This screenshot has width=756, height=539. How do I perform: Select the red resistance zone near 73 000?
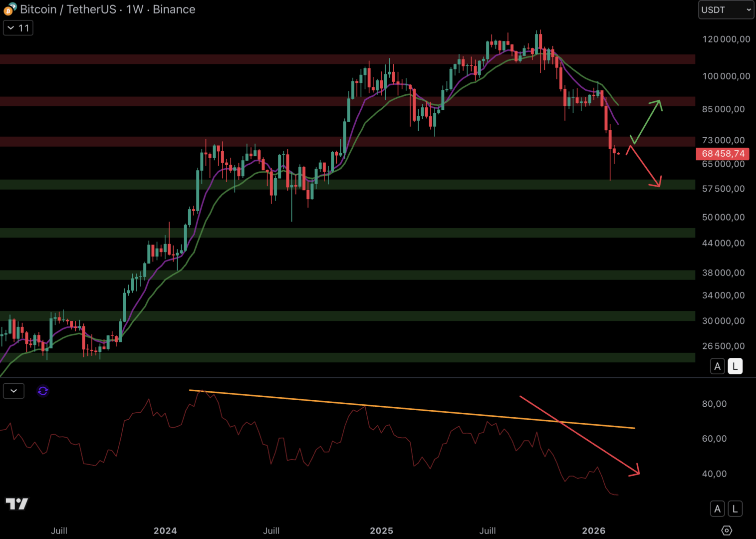click(299, 142)
